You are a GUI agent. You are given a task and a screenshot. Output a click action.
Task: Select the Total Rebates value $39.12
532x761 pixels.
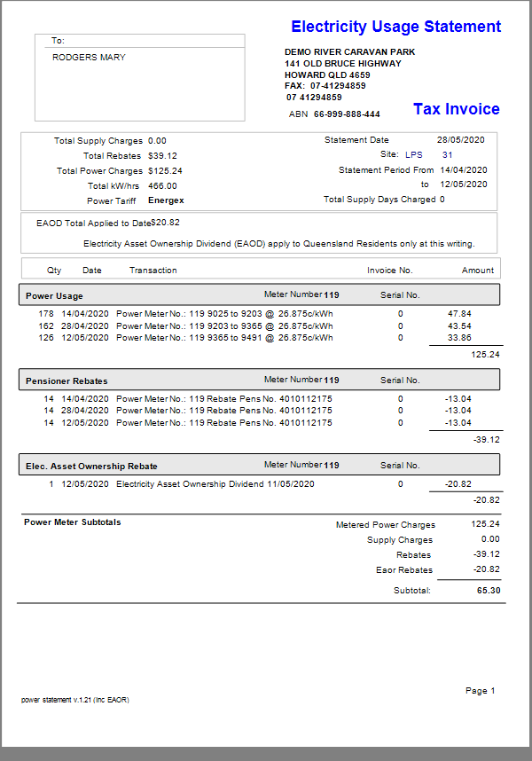coord(162,156)
